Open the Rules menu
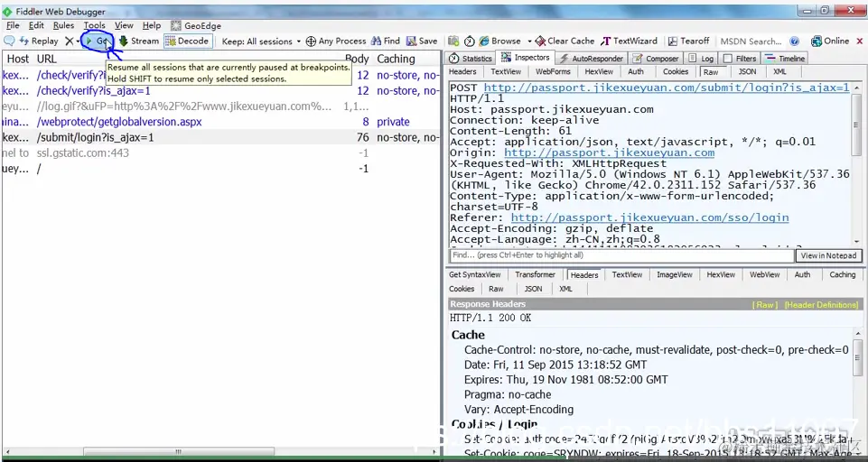 pyautogui.click(x=63, y=25)
